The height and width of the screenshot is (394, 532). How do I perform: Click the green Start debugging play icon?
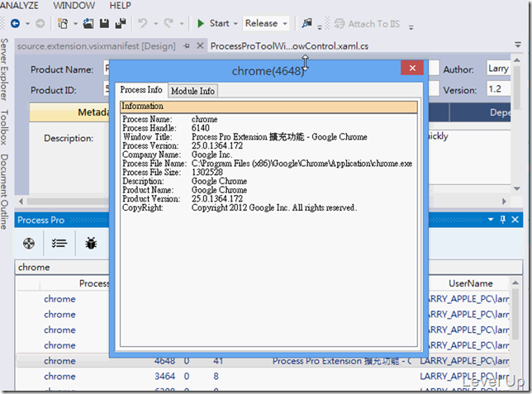point(201,23)
